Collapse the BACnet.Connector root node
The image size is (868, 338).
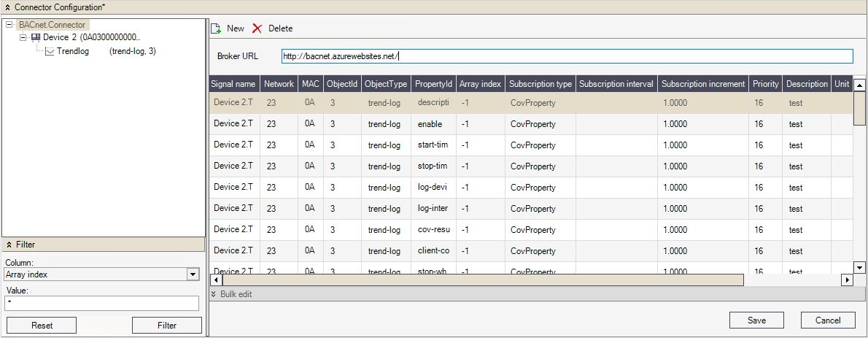tap(9, 25)
